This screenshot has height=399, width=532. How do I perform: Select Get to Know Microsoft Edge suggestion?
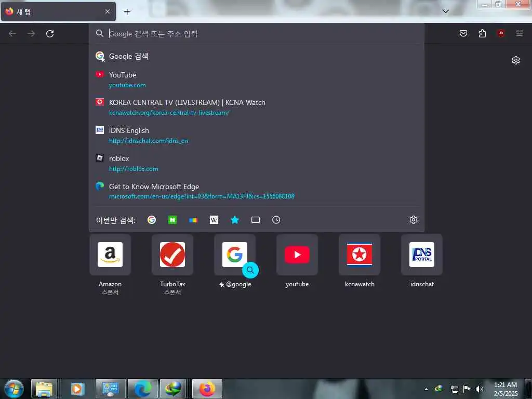257,191
